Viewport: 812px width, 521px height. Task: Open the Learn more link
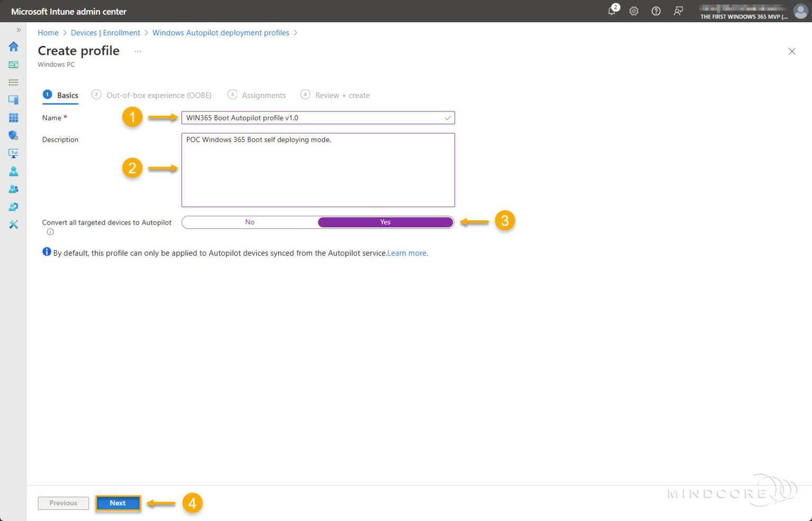[408, 253]
